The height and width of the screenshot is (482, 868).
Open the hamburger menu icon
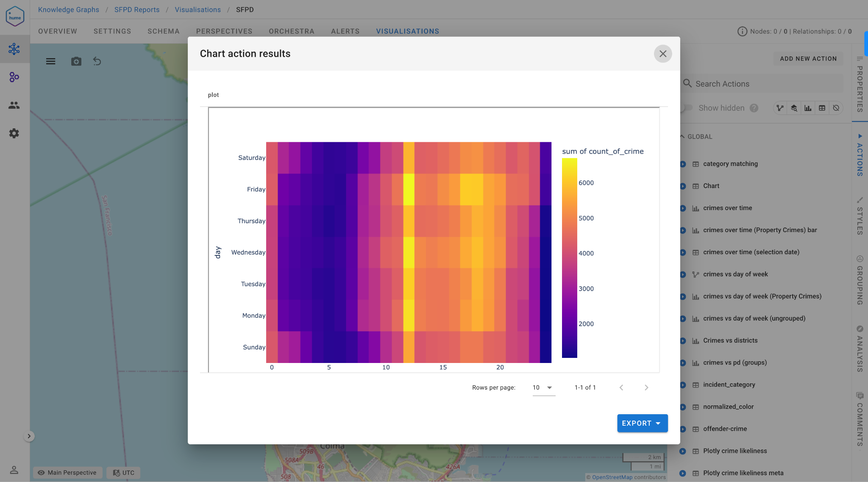pyautogui.click(x=51, y=61)
